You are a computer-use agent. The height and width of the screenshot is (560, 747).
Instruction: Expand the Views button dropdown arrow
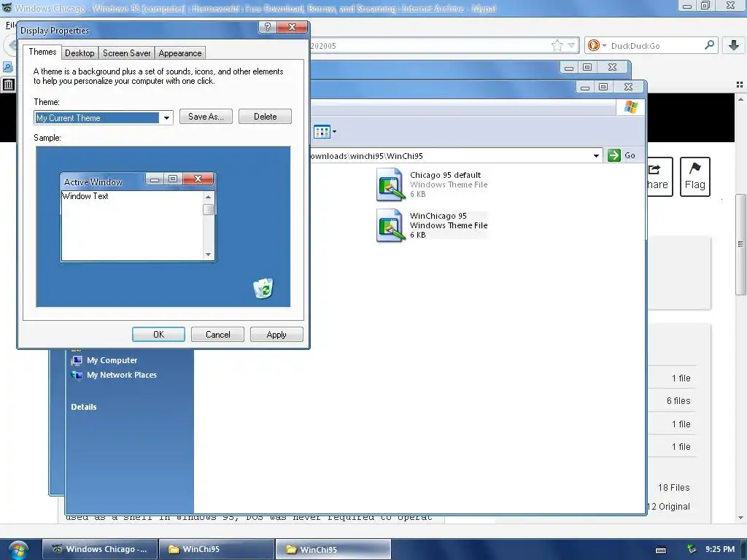pos(334,131)
